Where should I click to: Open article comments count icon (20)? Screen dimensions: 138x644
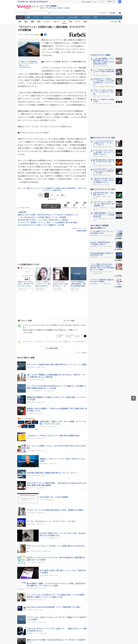(32, 35)
